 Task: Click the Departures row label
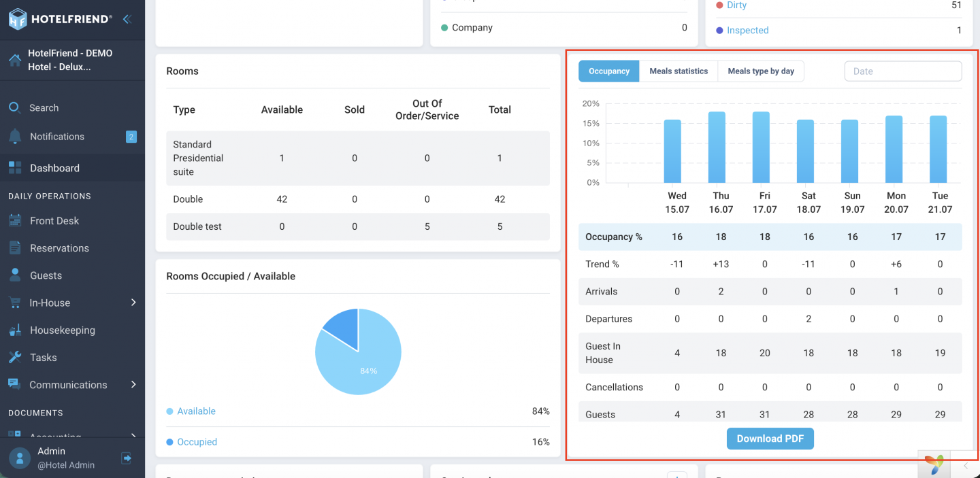609,318
